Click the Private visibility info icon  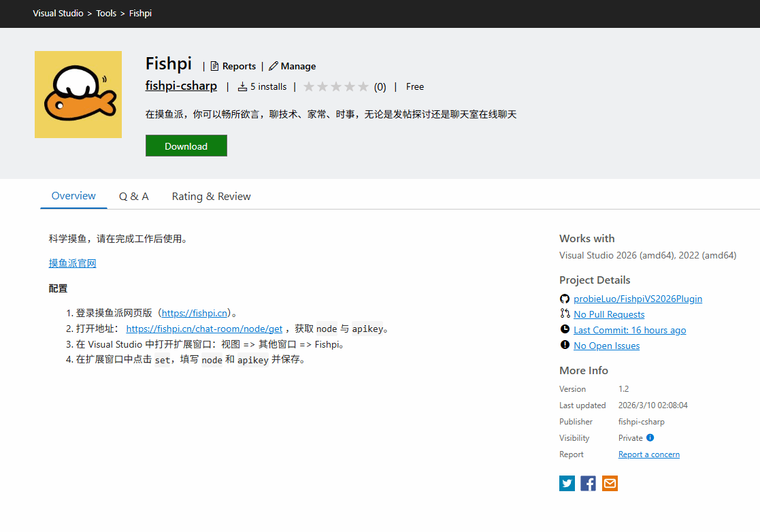tap(650, 438)
